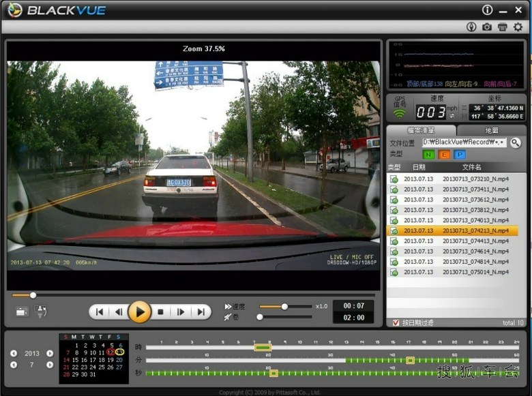Toggle the blue P parking filter

(x=460, y=155)
